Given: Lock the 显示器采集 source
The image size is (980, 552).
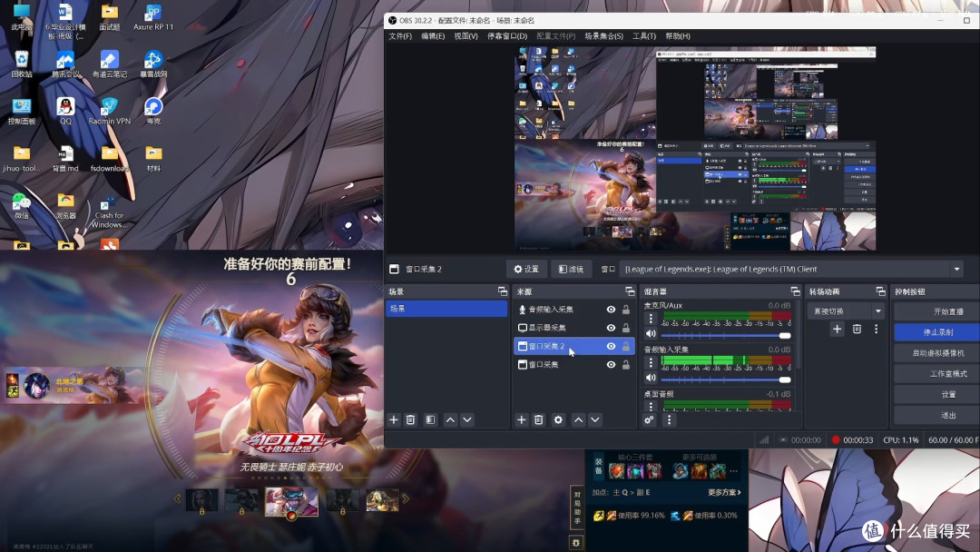Looking at the screenshot, I should (x=625, y=328).
